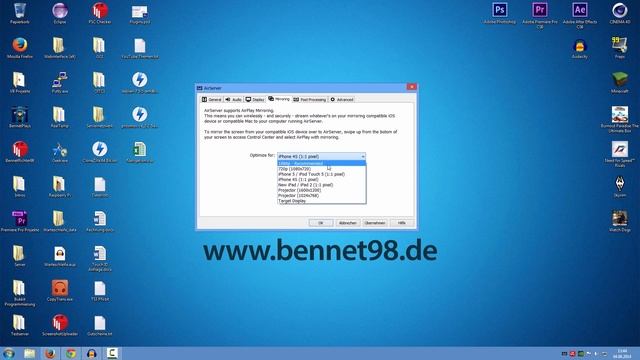The image size is (640, 360).
Task: Open the taskbar clock and date
Action: (x=622, y=353)
